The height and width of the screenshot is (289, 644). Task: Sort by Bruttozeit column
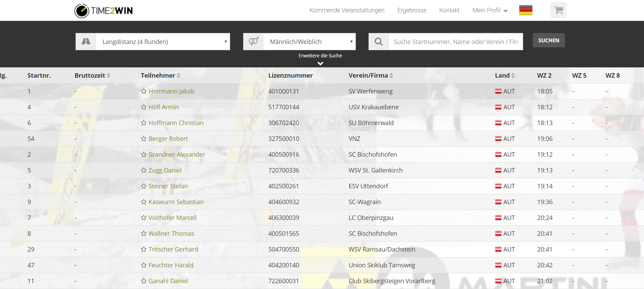pos(92,75)
